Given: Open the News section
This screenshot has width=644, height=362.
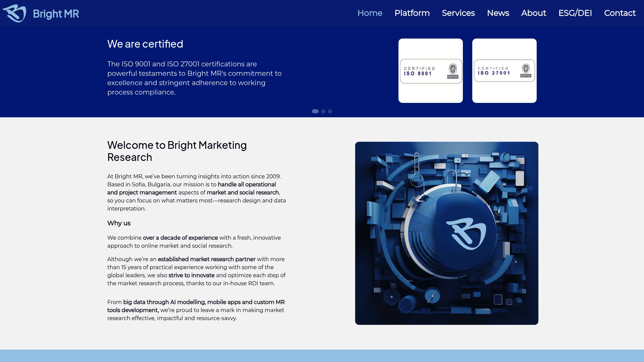Looking at the screenshot, I should pyautogui.click(x=498, y=13).
